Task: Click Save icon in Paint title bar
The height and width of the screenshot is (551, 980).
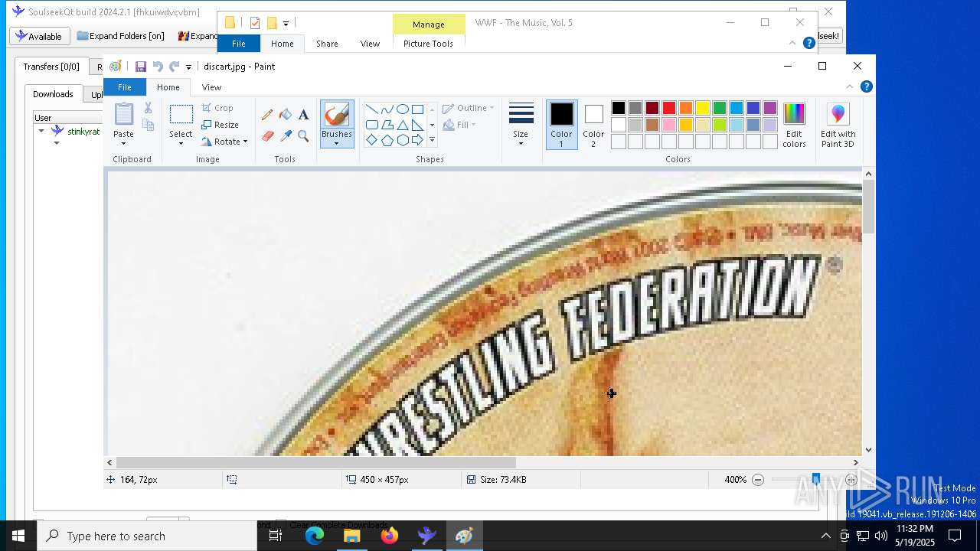Action: (x=141, y=67)
